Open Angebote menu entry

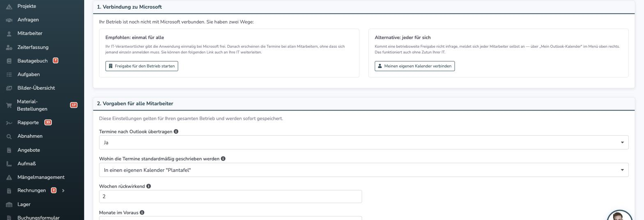[x=29, y=150]
